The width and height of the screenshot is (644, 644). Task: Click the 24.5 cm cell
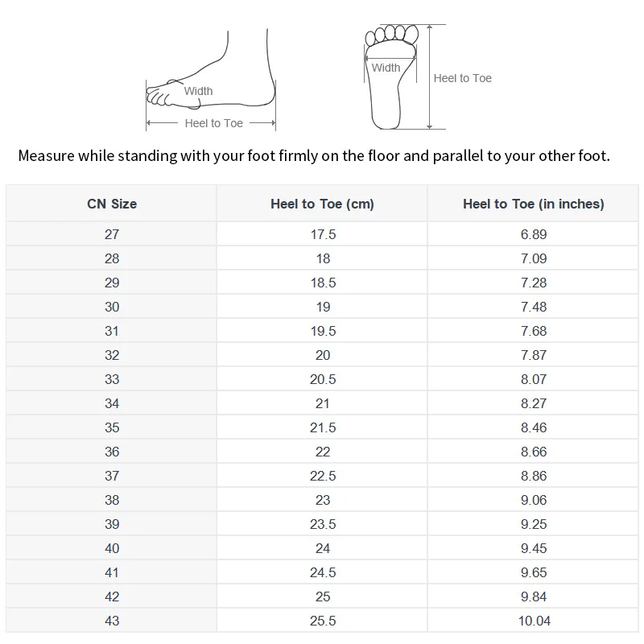point(322,572)
